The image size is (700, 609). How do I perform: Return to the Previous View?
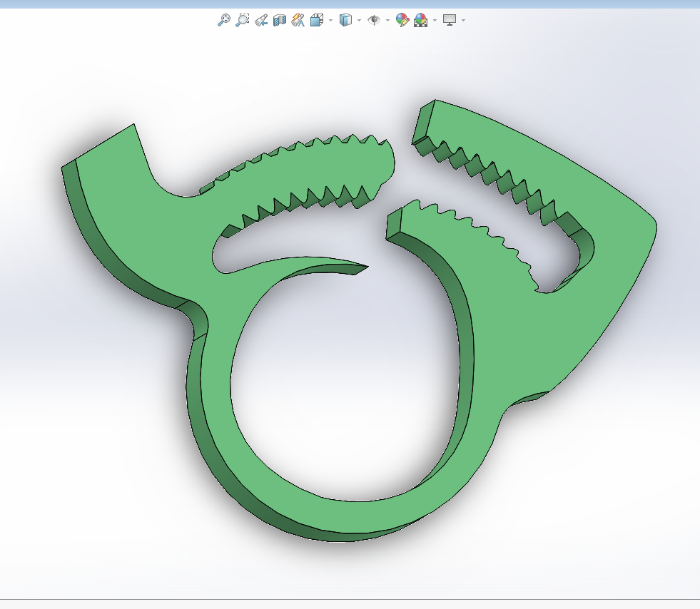click(x=261, y=20)
